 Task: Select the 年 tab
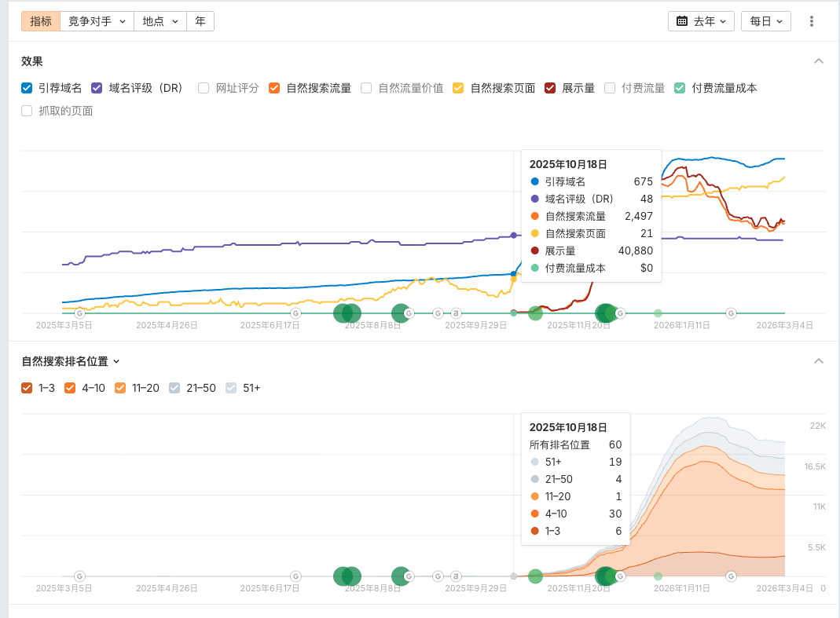(200, 21)
